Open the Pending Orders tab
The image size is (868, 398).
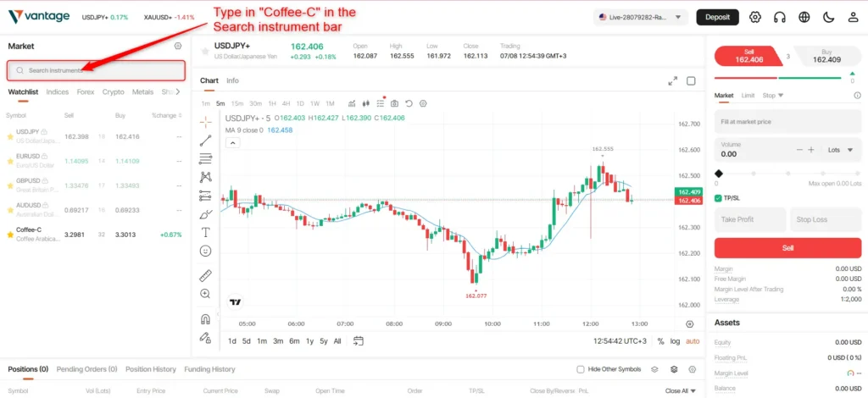click(87, 369)
